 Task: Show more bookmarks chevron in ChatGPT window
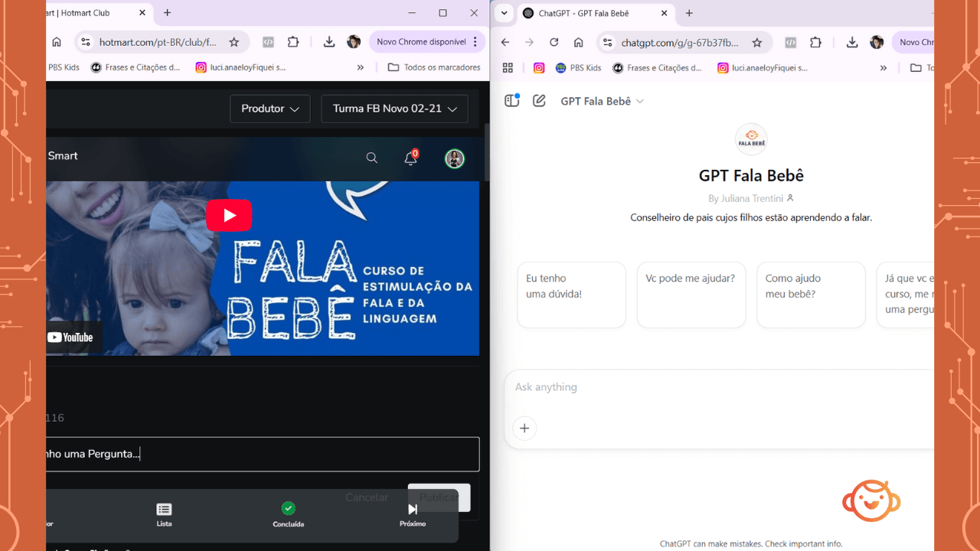click(x=883, y=67)
